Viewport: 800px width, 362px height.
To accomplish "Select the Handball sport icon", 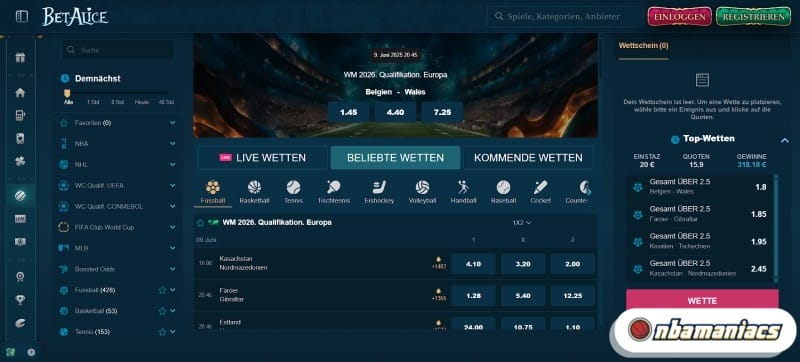I will click(x=463, y=192).
